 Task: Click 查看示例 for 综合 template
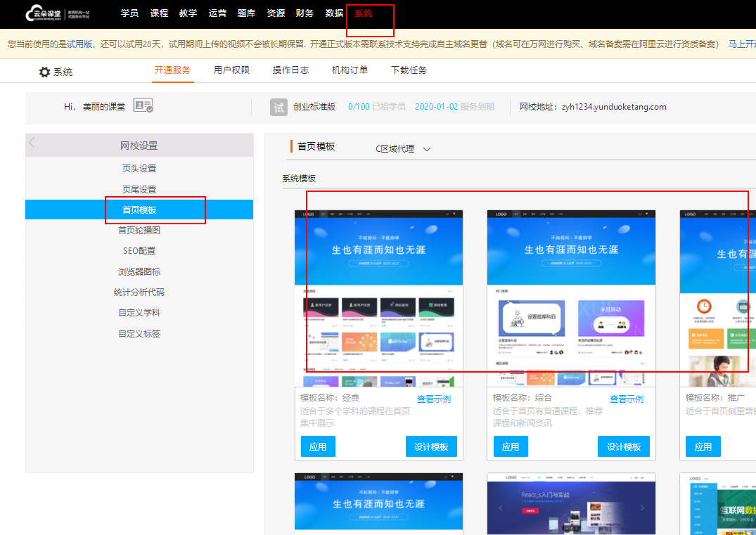[627, 399]
